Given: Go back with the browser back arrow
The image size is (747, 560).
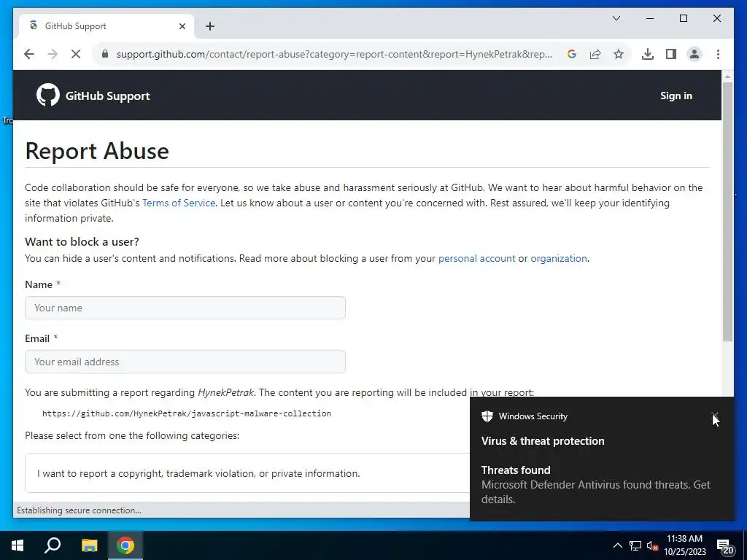Looking at the screenshot, I should pyautogui.click(x=29, y=54).
